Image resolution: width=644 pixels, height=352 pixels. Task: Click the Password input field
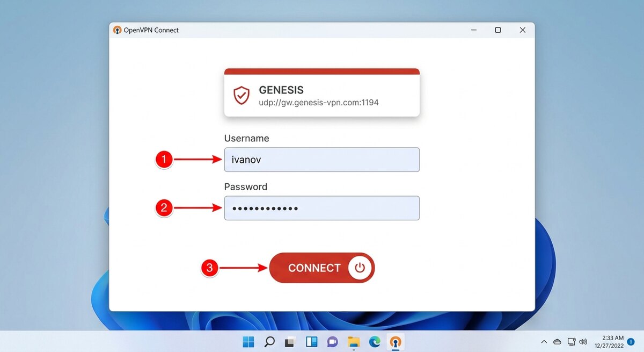pos(322,208)
